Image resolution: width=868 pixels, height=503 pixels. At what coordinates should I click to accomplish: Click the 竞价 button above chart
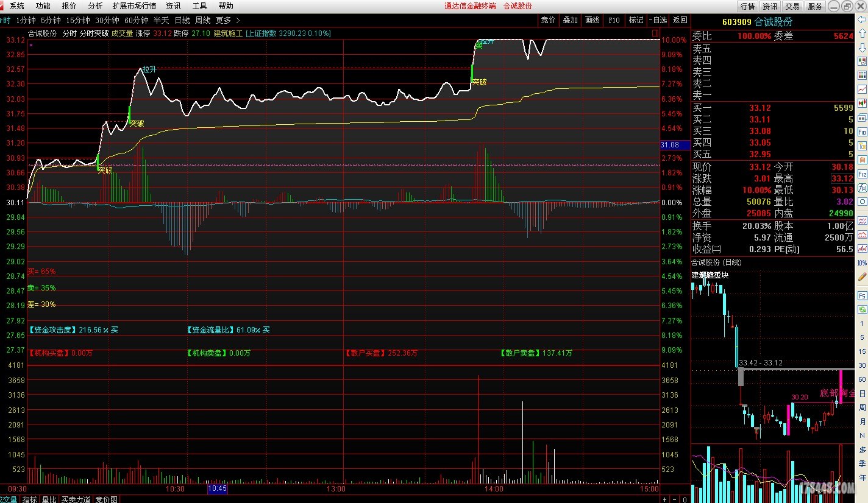click(549, 20)
